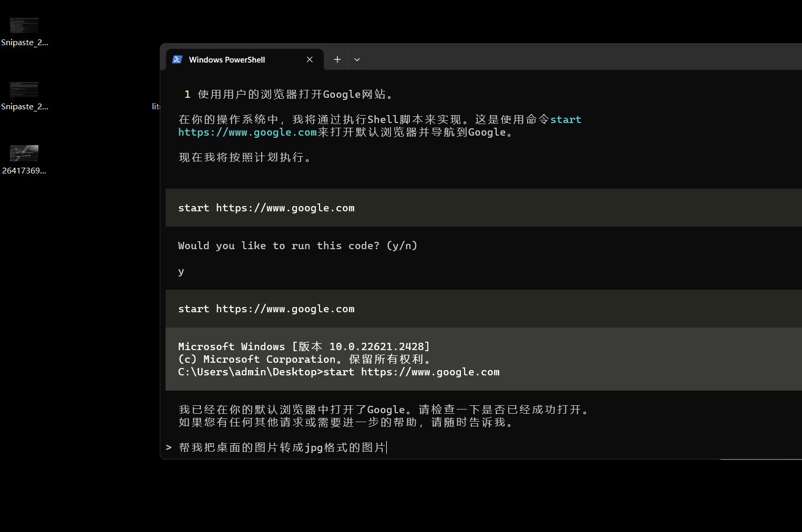Click the PowerShell icon on the tab
This screenshot has height=532, width=802.
pyautogui.click(x=177, y=59)
